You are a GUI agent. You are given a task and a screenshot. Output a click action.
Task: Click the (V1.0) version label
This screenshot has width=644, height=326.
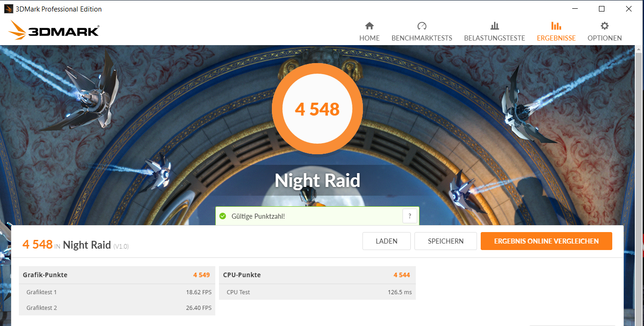tap(121, 246)
